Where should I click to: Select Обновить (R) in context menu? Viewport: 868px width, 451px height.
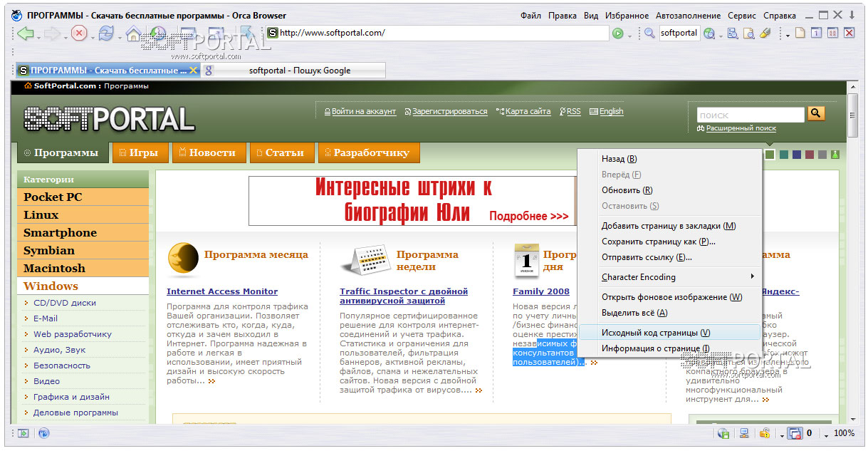[669, 190]
